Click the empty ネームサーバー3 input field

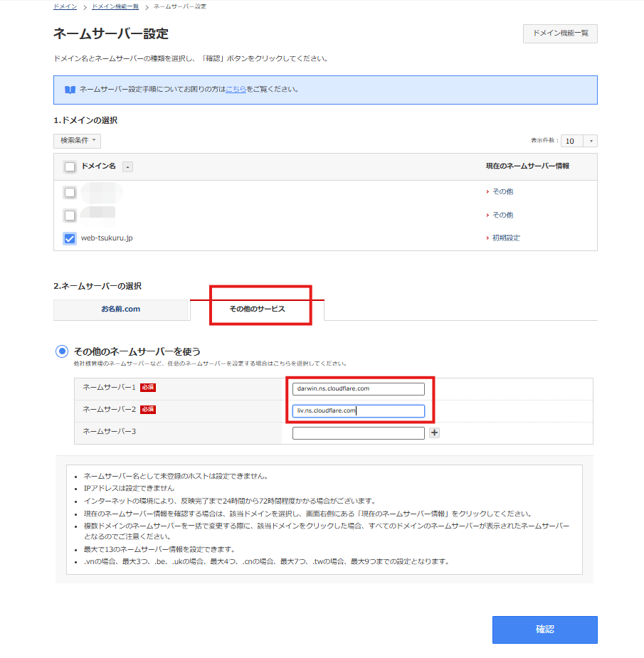358,433
